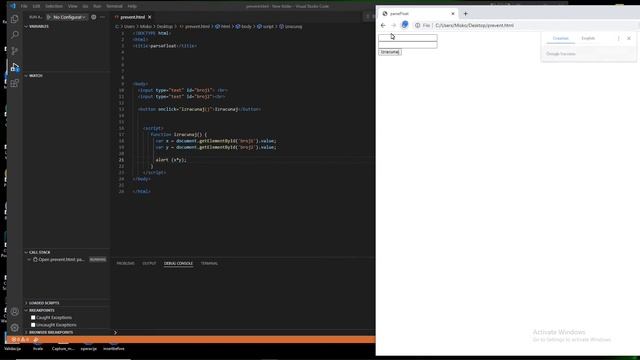Go forward in the Chrome browser
640x360 pixels.
393,25
